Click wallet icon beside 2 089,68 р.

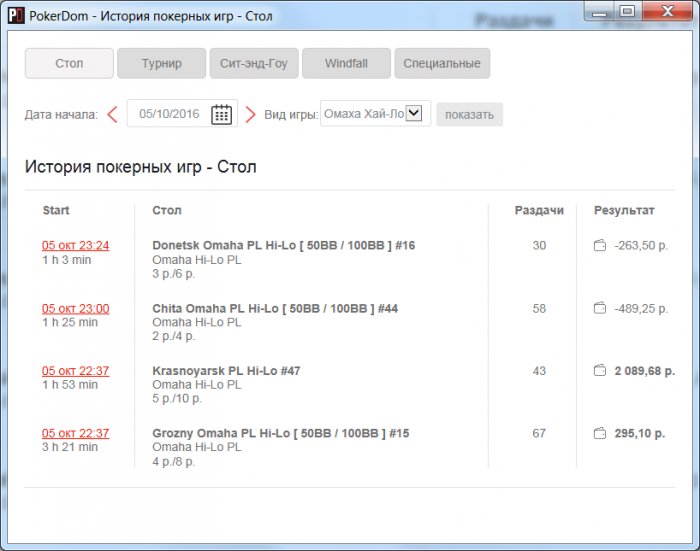tap(600, 371)
